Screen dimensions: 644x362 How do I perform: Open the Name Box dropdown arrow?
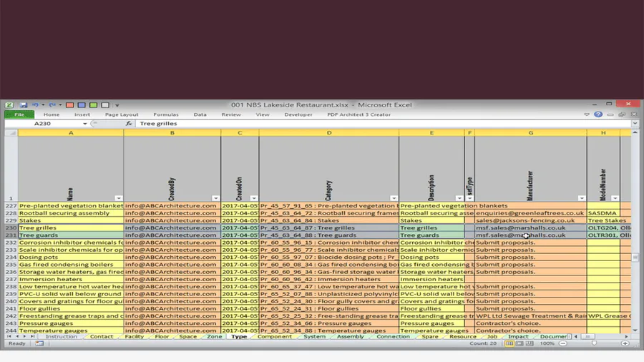coord(84,124)
